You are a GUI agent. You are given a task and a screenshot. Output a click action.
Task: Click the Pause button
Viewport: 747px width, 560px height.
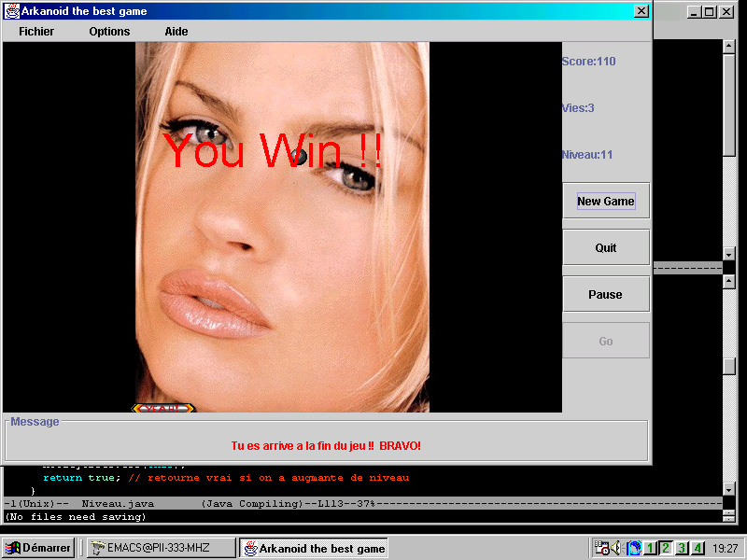coord(605,295)
